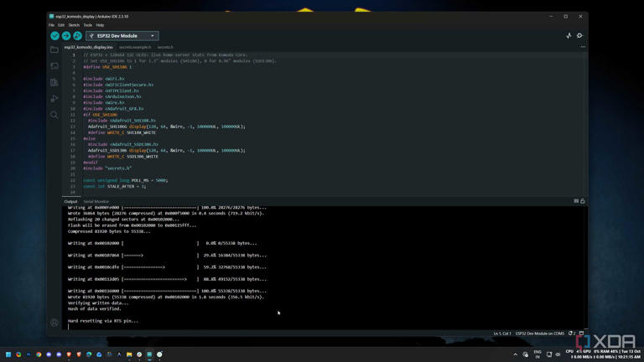Viewport: 644px width, 362px height.
Task: Select the Output panel tab
Action: tap(70, 201)
